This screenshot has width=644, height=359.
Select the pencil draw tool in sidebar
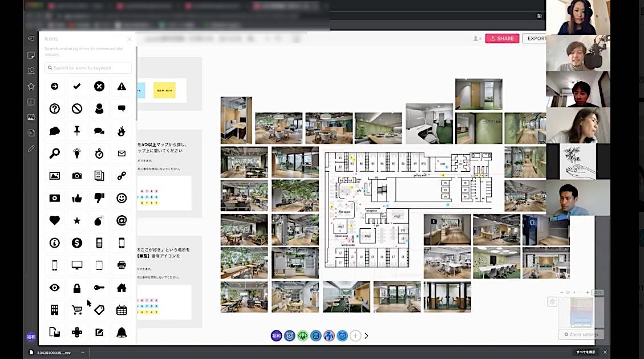pyautogui.click(x=31, y=148)
